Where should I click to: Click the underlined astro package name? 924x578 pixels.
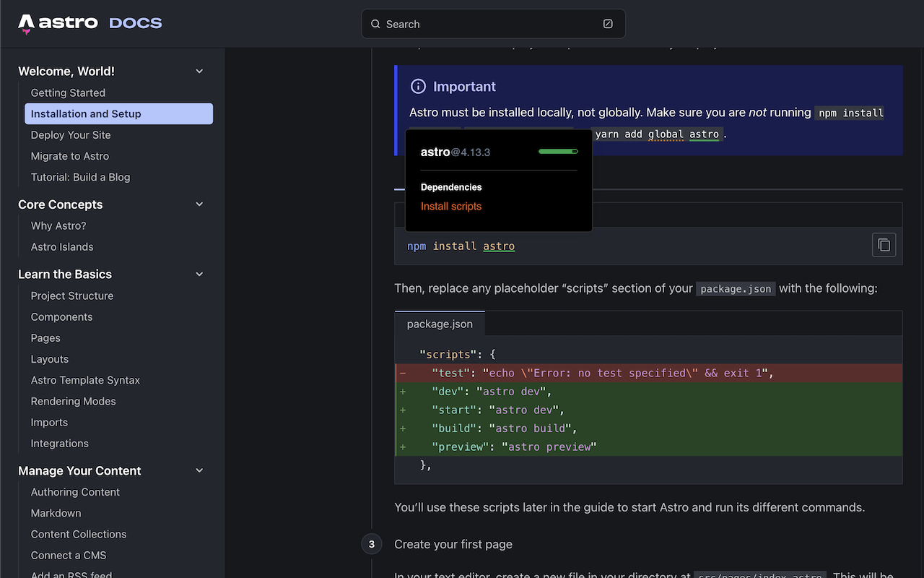pyautogui.click(x=499, y=246)
